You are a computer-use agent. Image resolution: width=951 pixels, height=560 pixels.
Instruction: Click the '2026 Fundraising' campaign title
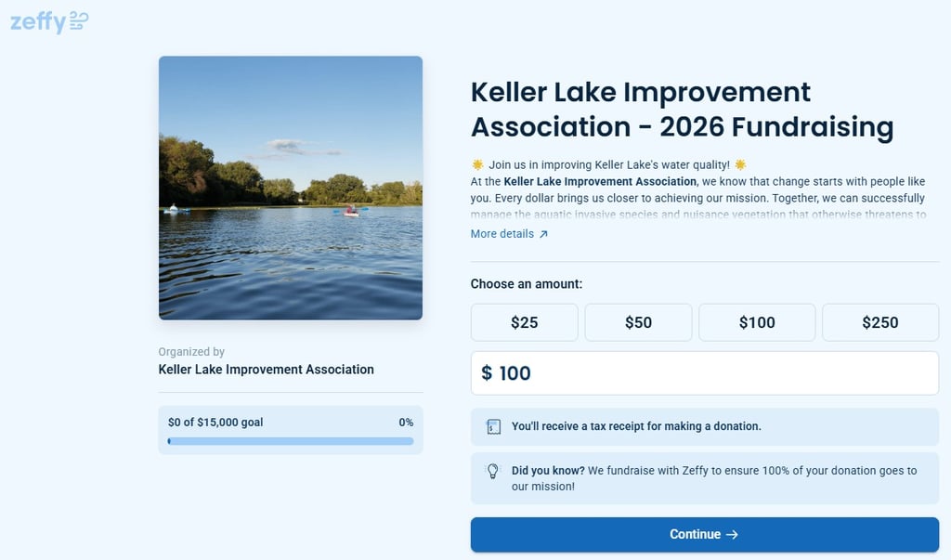click(682, 110)
